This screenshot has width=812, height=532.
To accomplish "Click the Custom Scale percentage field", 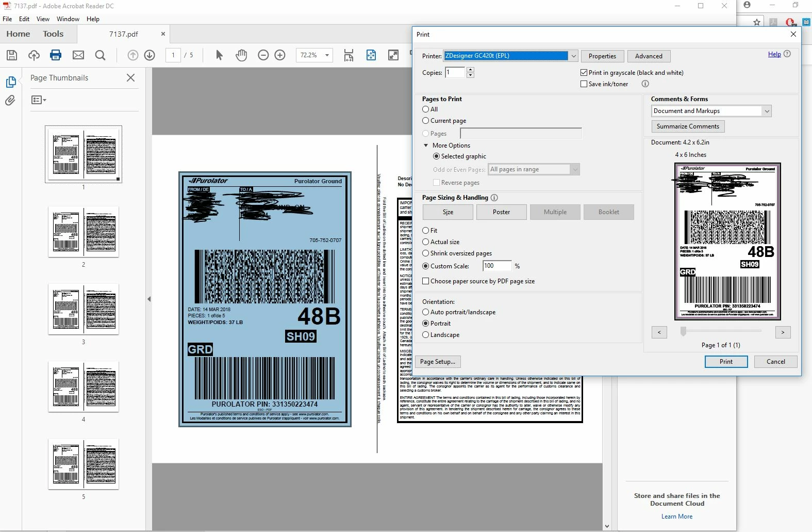I will tap(497, 266).
